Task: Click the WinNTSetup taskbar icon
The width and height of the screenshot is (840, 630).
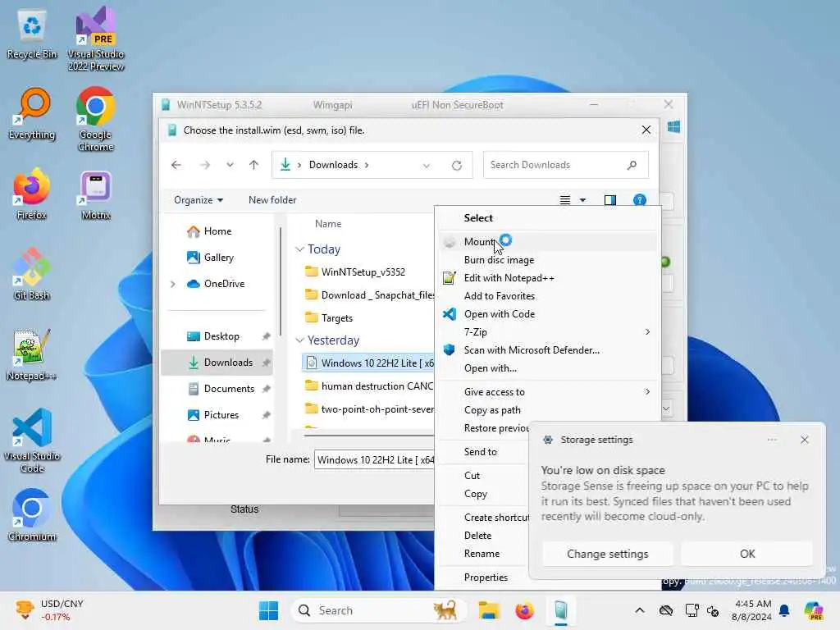Action: [x=560, y=610]
